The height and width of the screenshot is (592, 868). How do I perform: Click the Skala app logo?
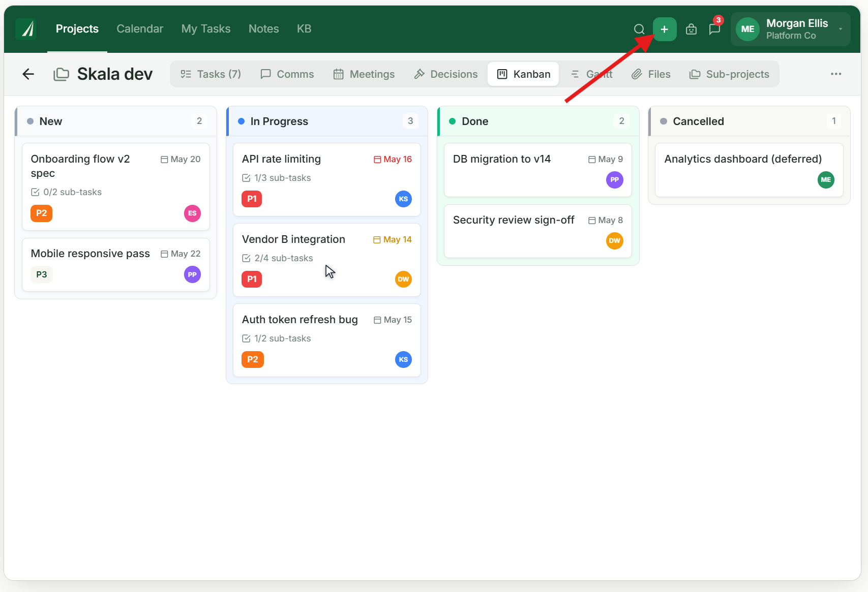click(x=26, y=29)
